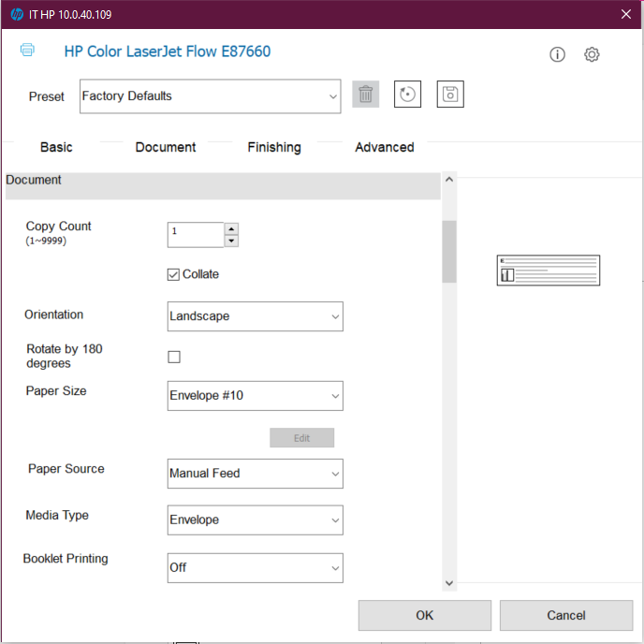
Task: Click the Copy Count label
Action: (58, 227)
